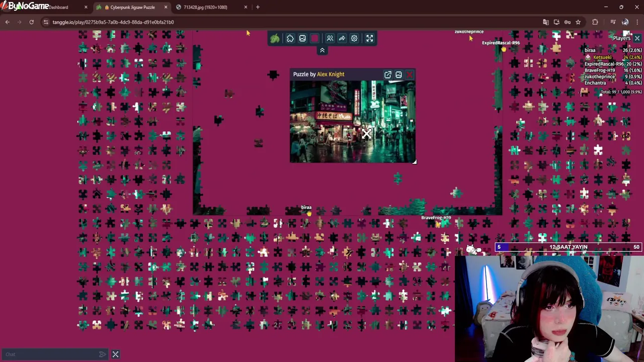Screen dimensions: 644x362
Task: Reload the tanggle.io page
Action: pos(31,22)
